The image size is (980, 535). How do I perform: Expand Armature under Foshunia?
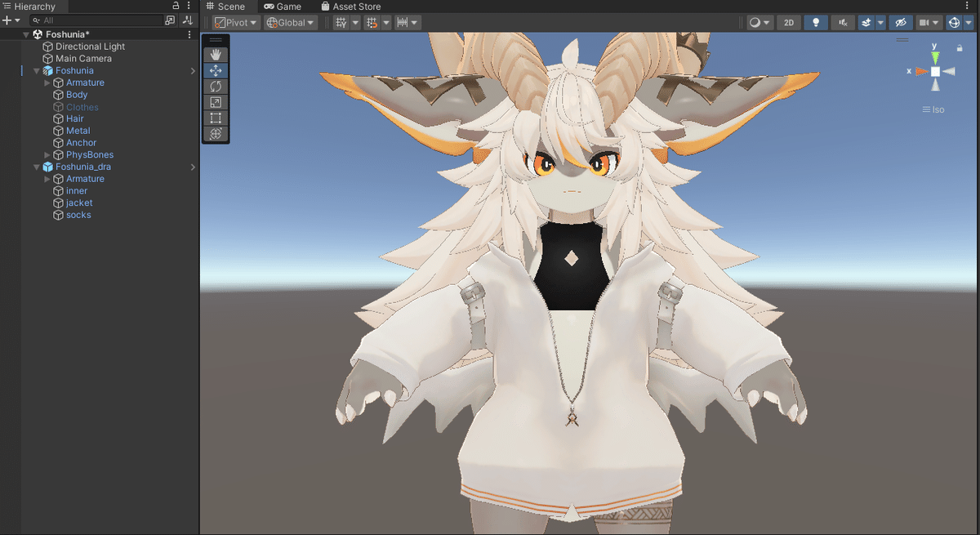[x=47, y=82]
